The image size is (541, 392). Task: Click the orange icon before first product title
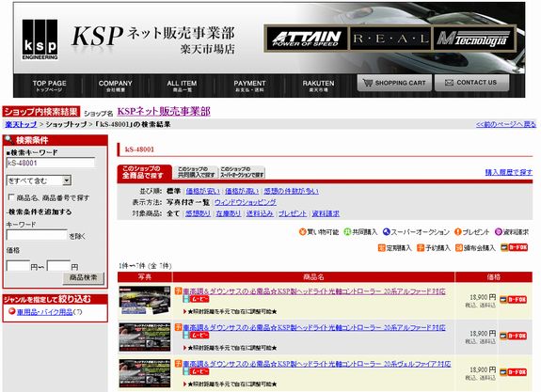pyautogui.click(x=178, y=291)
